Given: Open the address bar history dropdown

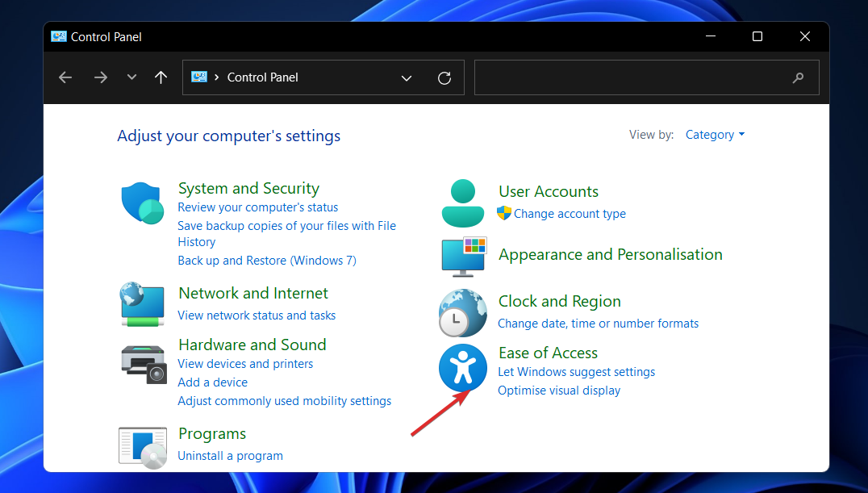Looking at the screenshot, I should click(x=407, y=78).
